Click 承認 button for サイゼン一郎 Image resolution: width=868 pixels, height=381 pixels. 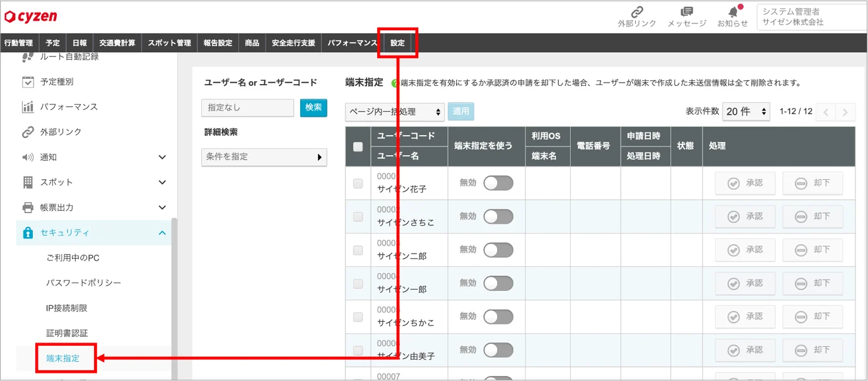(x=745, y=283)
